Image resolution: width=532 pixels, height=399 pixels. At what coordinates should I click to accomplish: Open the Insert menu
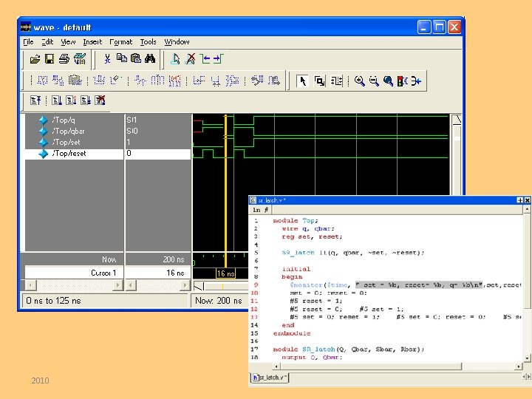(x=92, y=42)
